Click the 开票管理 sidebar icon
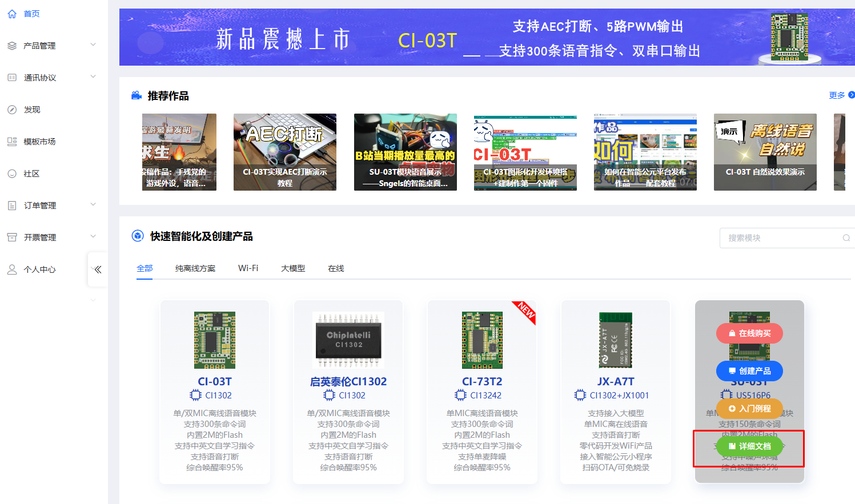Image resolution: width=855 pixels, height=504 pixels. point(12,237)
